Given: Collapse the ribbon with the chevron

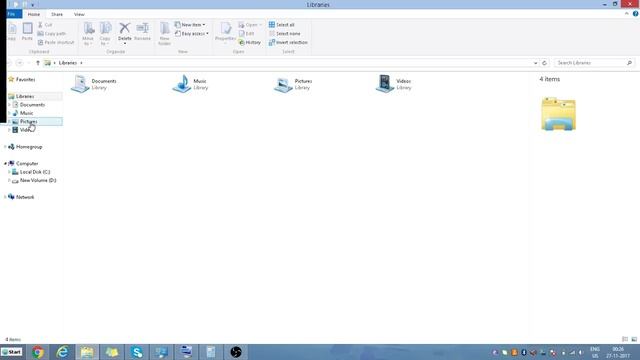Looking at the screenshot, I should point(627,14).
